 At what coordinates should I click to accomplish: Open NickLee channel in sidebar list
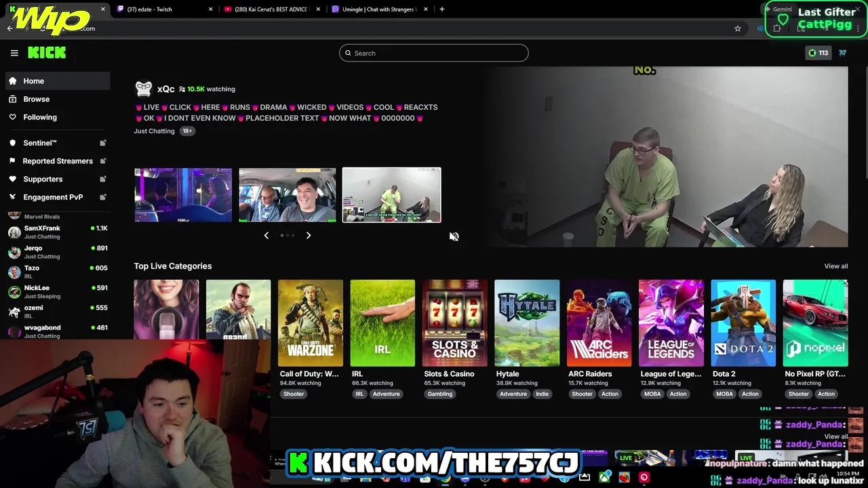point(58,291)
